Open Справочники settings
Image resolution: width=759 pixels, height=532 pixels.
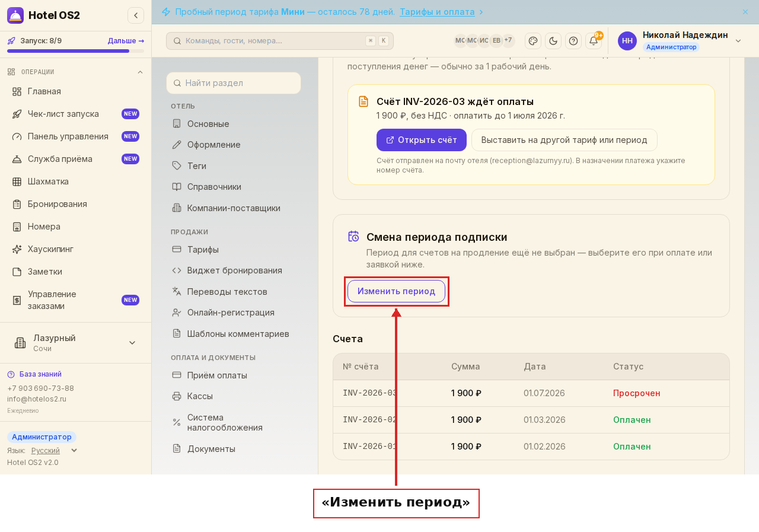pyautogui.click(x=234, y=187)
